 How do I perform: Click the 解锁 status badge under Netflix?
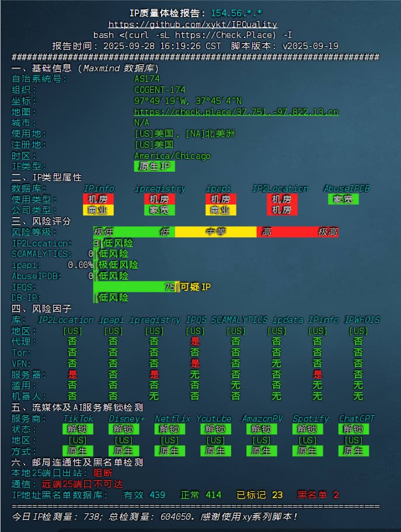tap(170, 429)
